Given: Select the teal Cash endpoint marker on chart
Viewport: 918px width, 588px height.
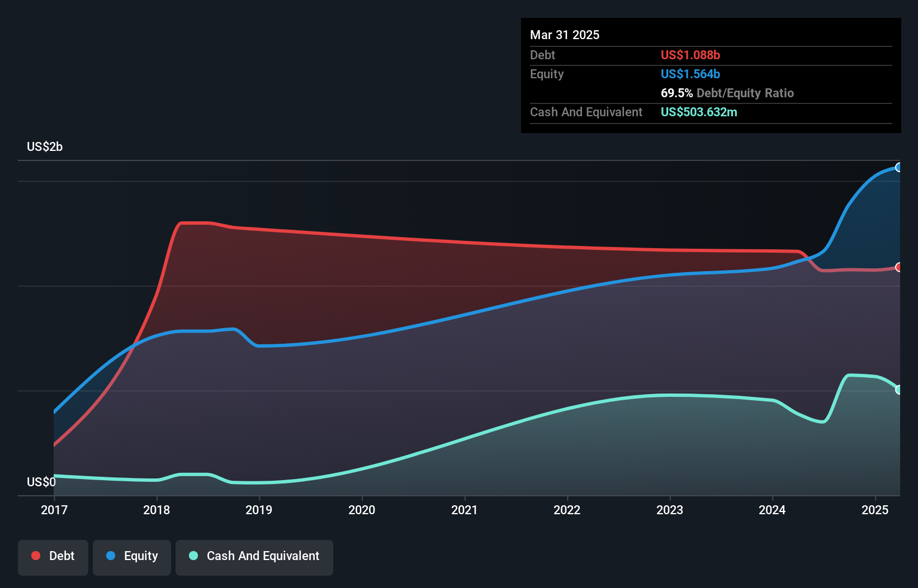Looking at the screenshot, I should [x=898, y=390].
